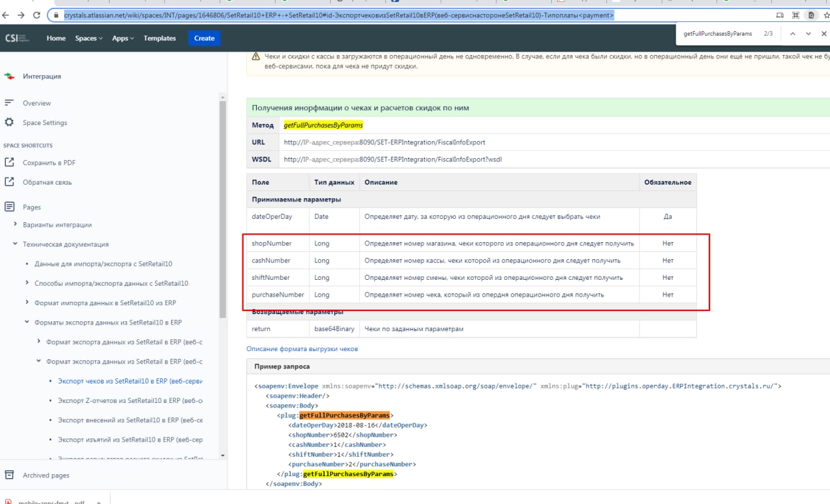Click the Сохранить в PDF shortcut icon
Screen dimensions: 830x504
click(x=9, y=163)
